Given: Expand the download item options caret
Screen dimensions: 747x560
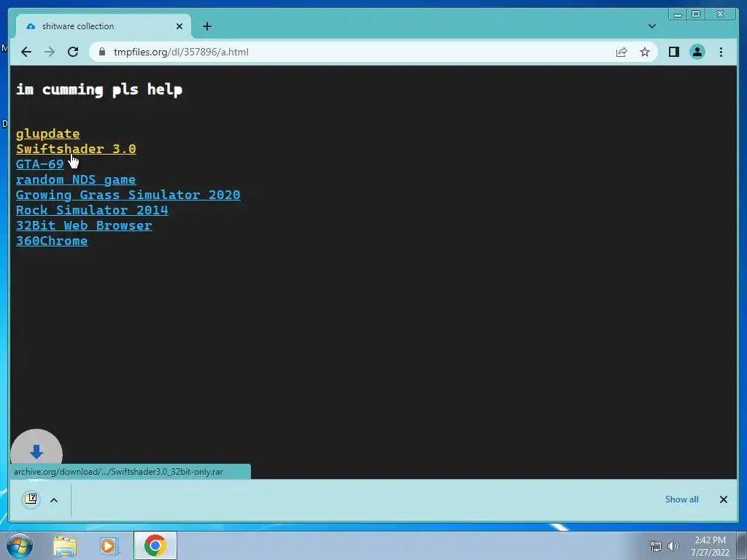Looking at the screenshot, I should tap(54, 500).
